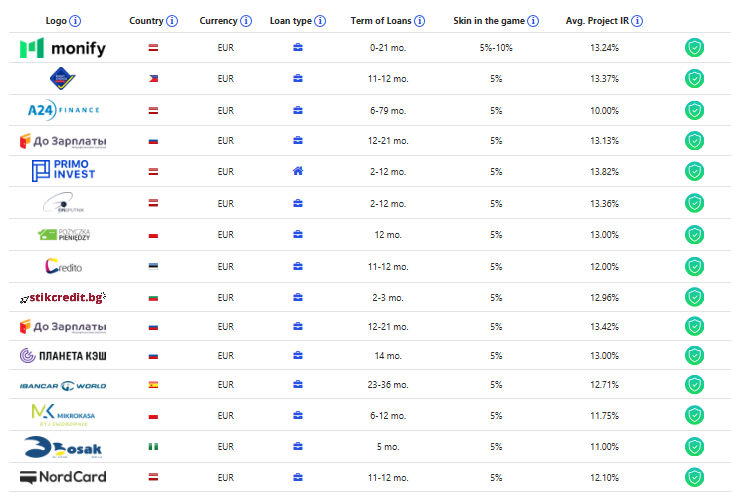The image size is (735, 497).
Task: Click the Skin in the game info icon
Action: (533, 21)
